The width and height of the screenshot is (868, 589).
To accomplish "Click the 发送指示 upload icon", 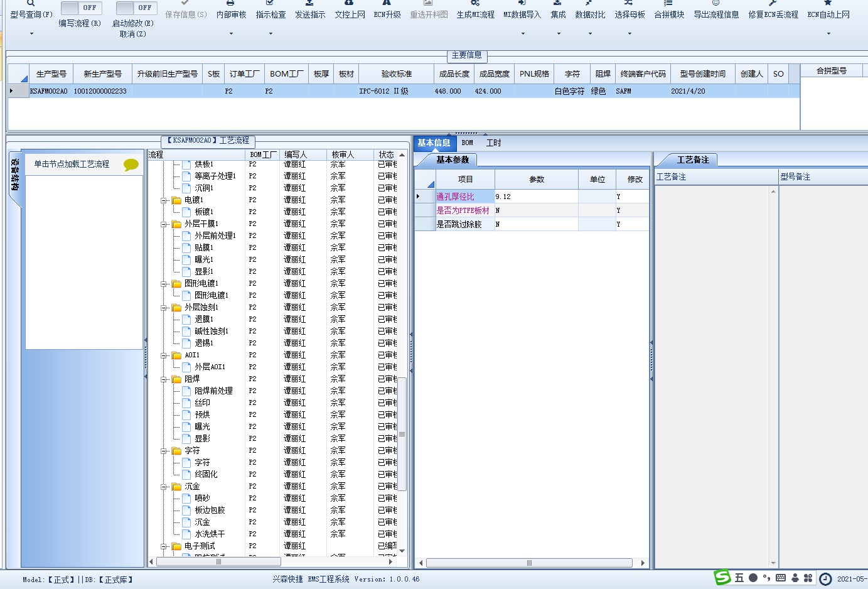I will tap(309, 3).
